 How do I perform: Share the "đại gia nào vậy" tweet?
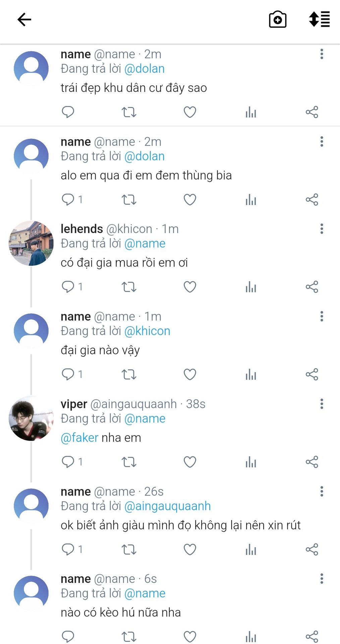(x=311, y=374)
